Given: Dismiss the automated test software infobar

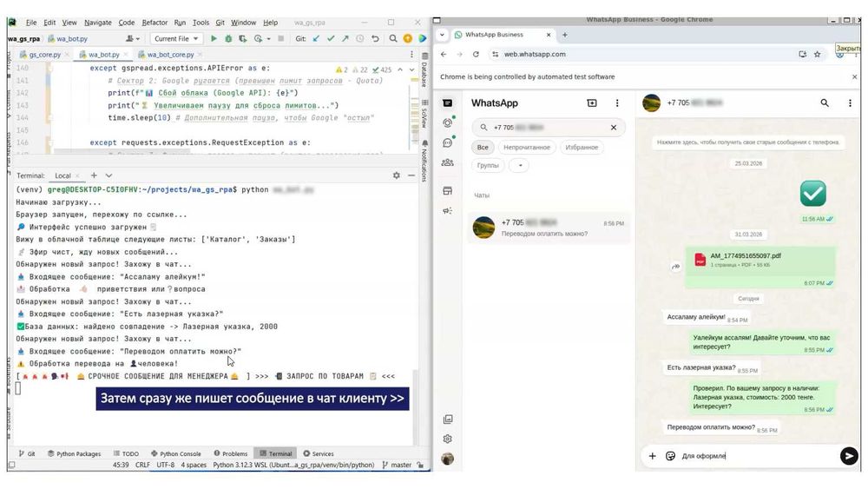Looking at the screenshot, I should tap(854, 77).
